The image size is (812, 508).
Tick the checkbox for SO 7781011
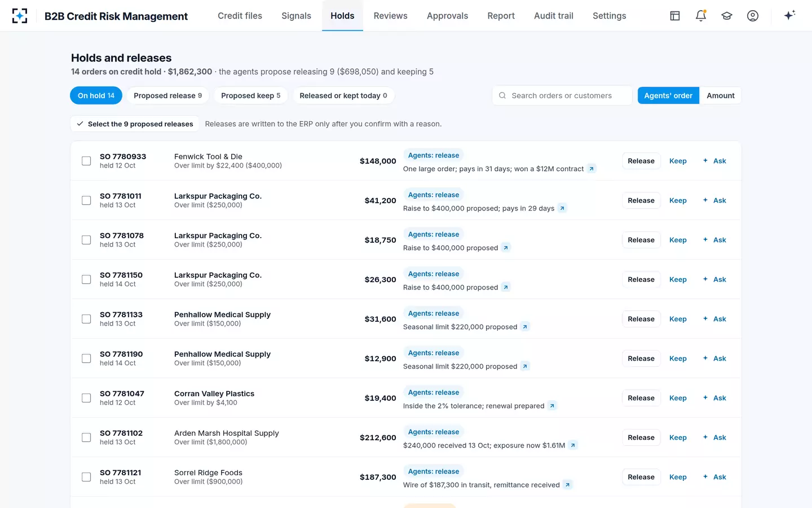(86, 200)
